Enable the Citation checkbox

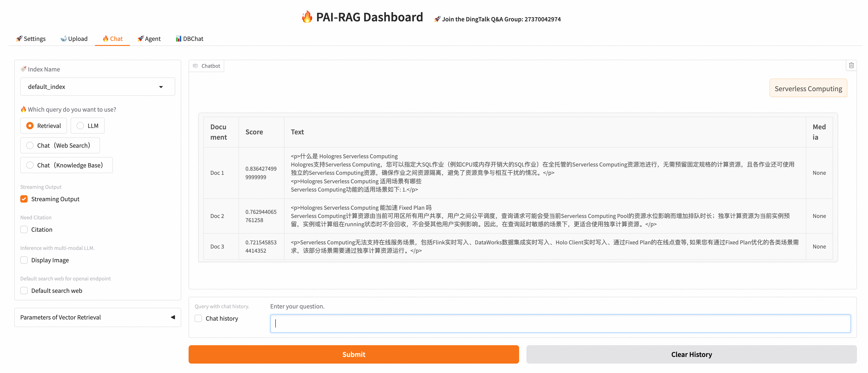24,230
